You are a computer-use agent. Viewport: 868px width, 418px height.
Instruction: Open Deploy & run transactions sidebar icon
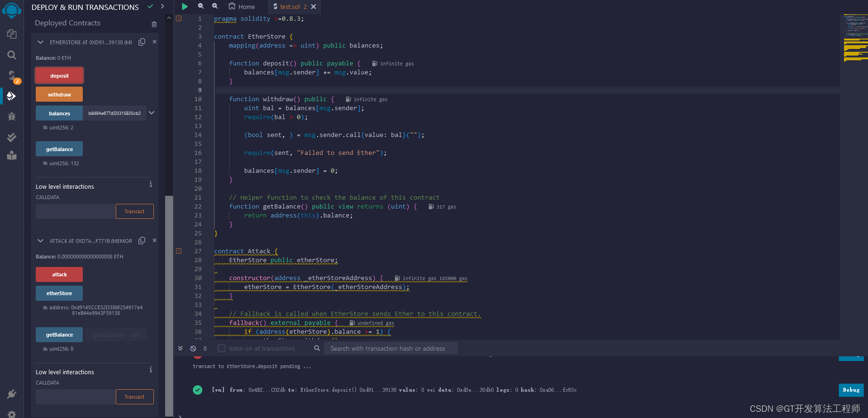(x=12, y=96)
